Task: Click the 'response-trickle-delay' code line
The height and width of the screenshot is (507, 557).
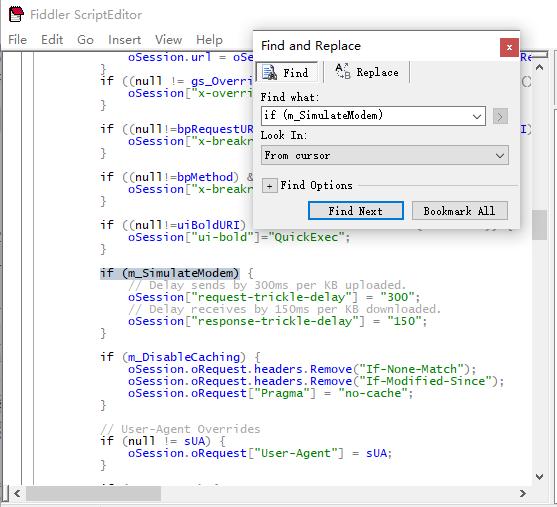Action: point(277,321)
